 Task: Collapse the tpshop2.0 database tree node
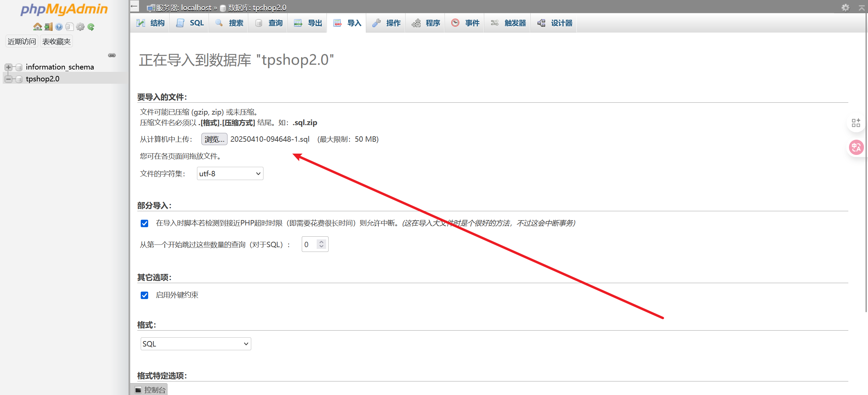click(8, 79)
